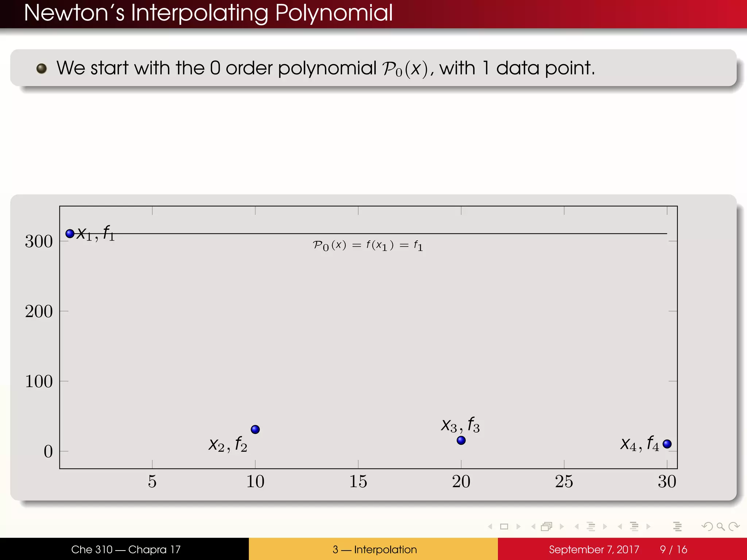Jump to previous section arrow

click(x=620, y=526)
